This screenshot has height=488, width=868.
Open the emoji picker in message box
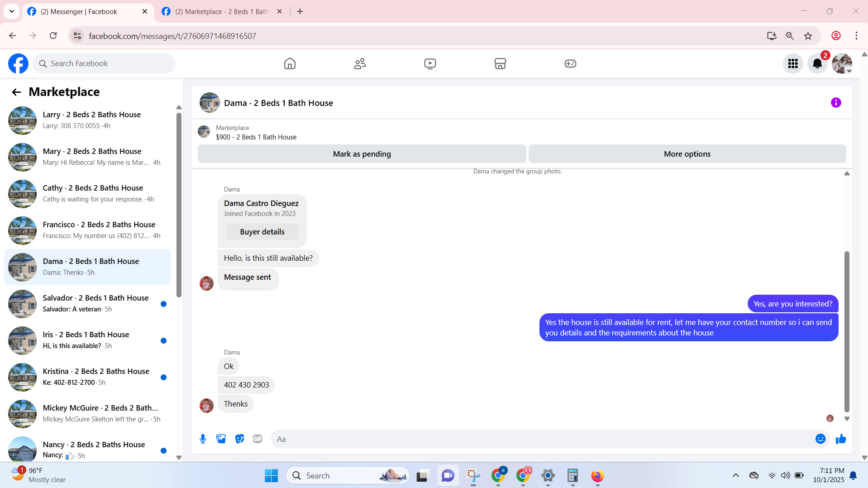tap(820, 439)
